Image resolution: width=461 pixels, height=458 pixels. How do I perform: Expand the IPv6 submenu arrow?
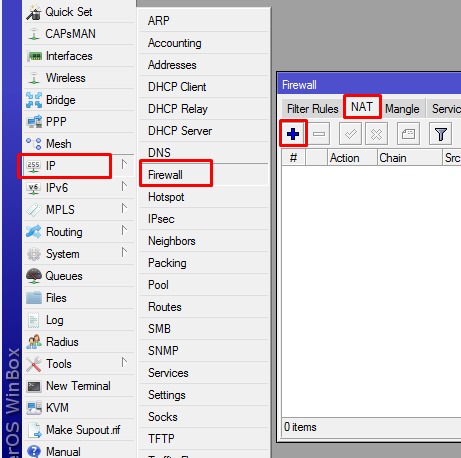tap(124, 186)
